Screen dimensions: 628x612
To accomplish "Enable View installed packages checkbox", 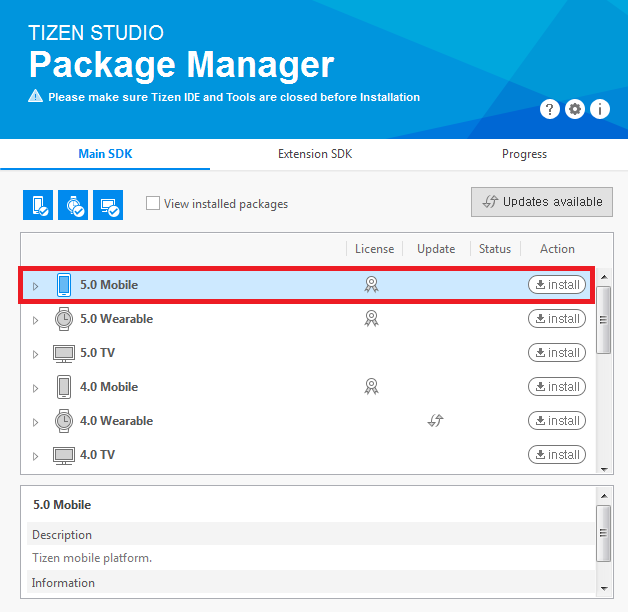I will pos(153,203).
